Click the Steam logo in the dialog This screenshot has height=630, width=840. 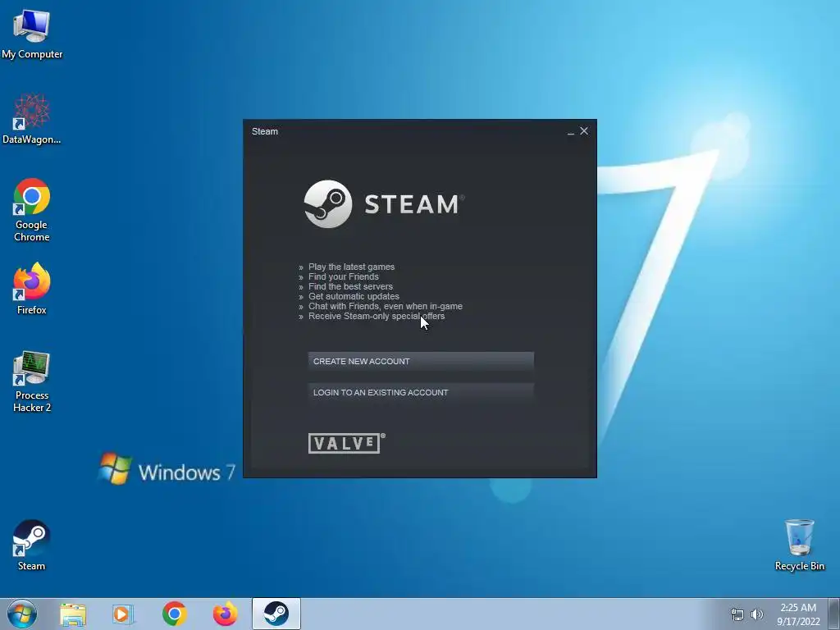coord(384,204)
